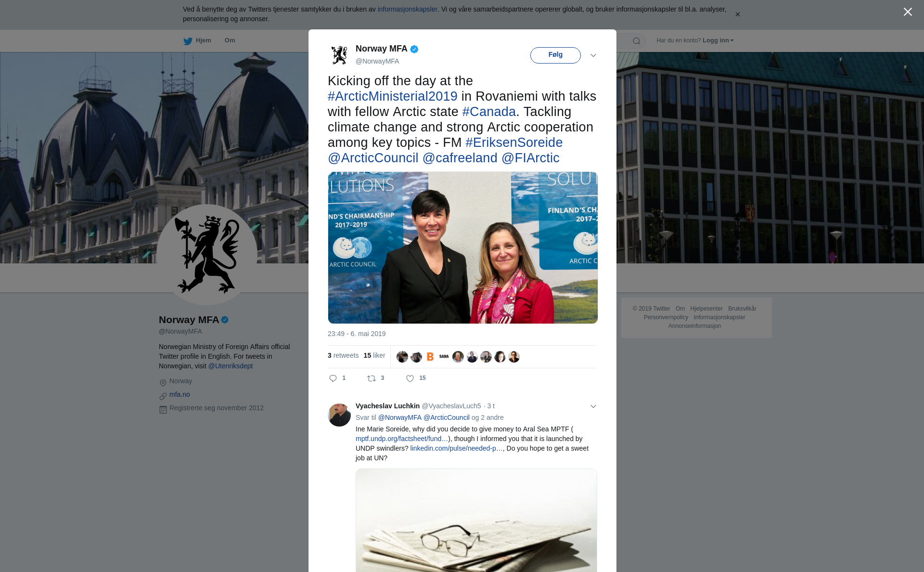Click Vyacheslav Luchkin's profile picture
Image resolution: width=924 pixels, height=572 pixels.
coord(339,415)
